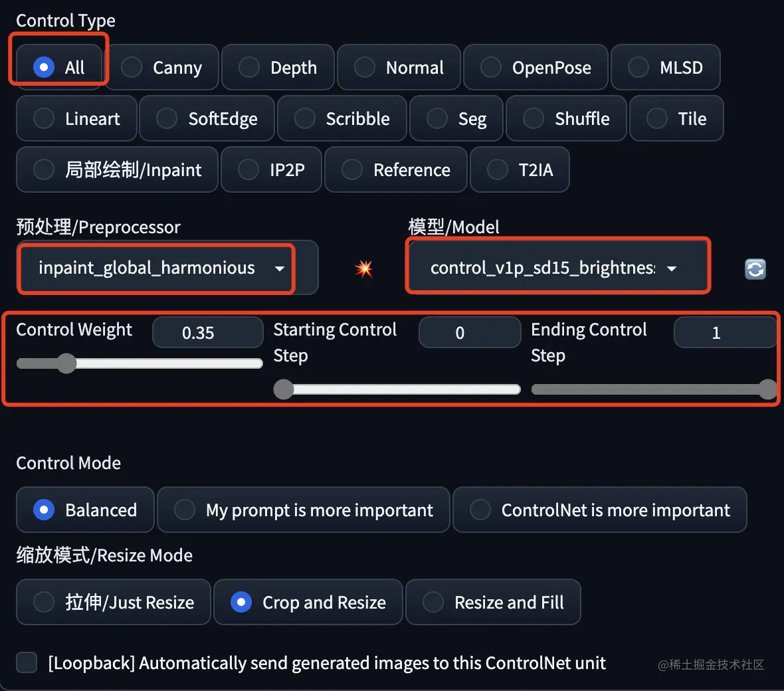Click the Starting Control Step slider handle
This screenshot has height=691, width=784.
(284, 389)
